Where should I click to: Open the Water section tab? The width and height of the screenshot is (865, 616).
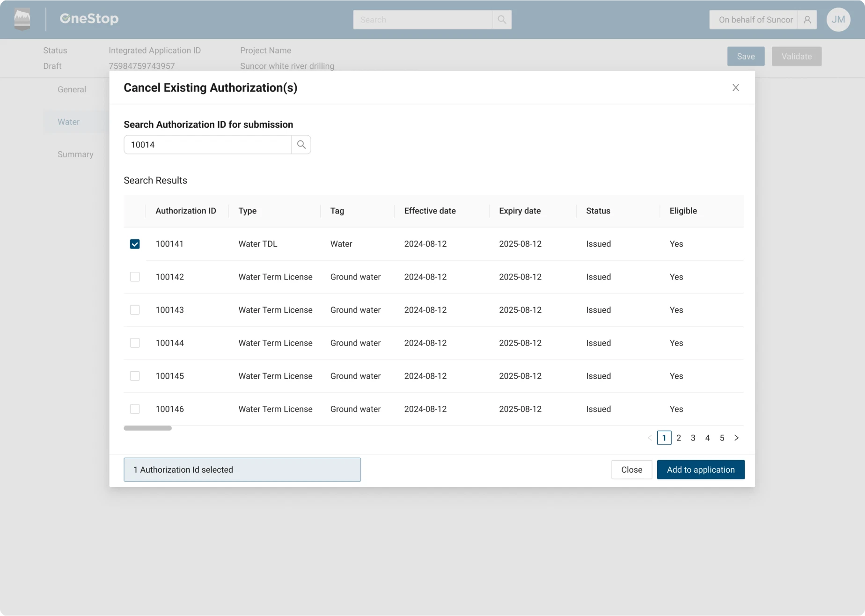(68, 122)
